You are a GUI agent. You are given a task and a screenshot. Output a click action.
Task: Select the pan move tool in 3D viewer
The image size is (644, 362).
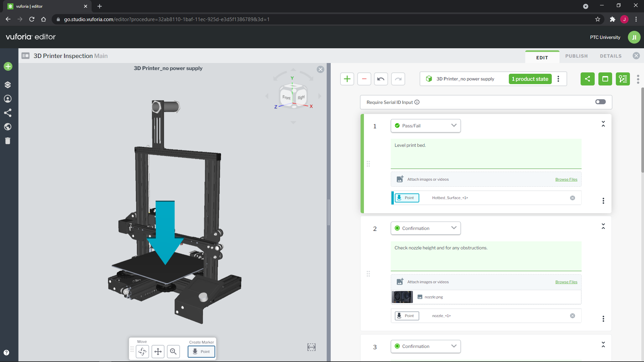click(x=158, y=352)
